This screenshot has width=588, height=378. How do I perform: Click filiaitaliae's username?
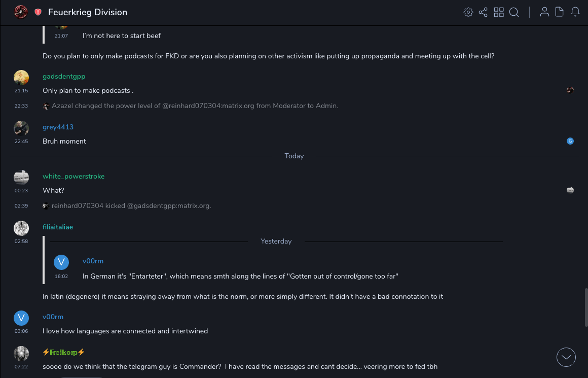(x=58, y=227)
